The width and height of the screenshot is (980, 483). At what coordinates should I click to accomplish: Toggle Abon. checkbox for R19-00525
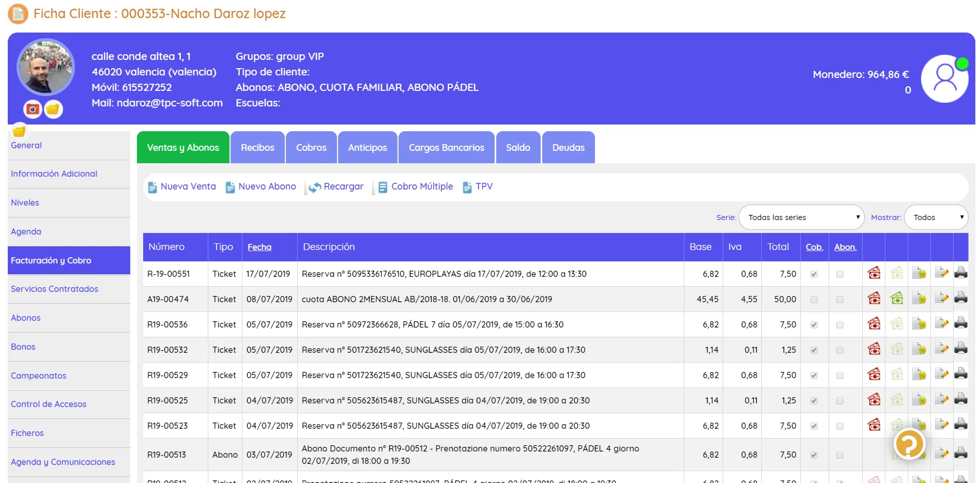pos(840,401)
